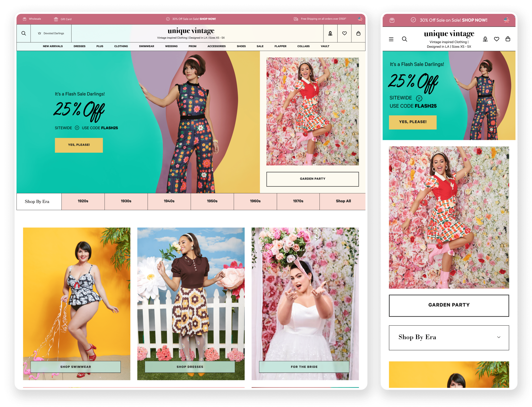Viewport: 532px width, 407px height.
Task: Open the Devoted Darlings crown link
Action: [51, 33]
